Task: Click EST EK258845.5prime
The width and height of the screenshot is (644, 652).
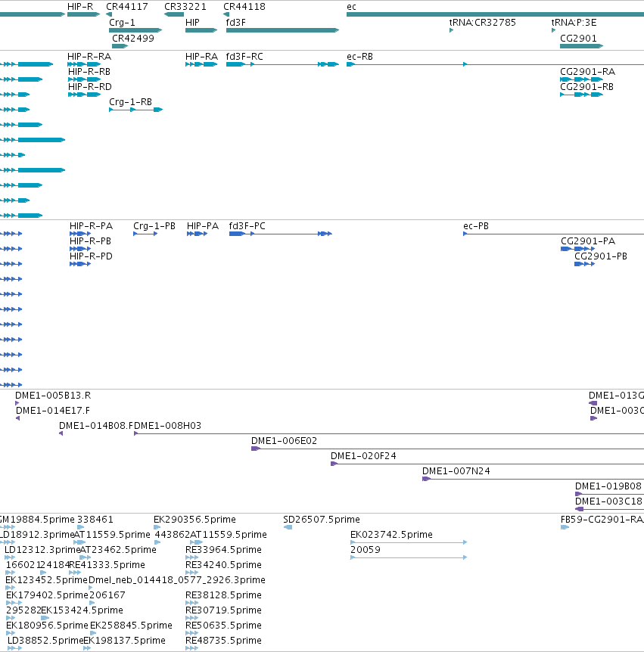Action: pos(93,633)
